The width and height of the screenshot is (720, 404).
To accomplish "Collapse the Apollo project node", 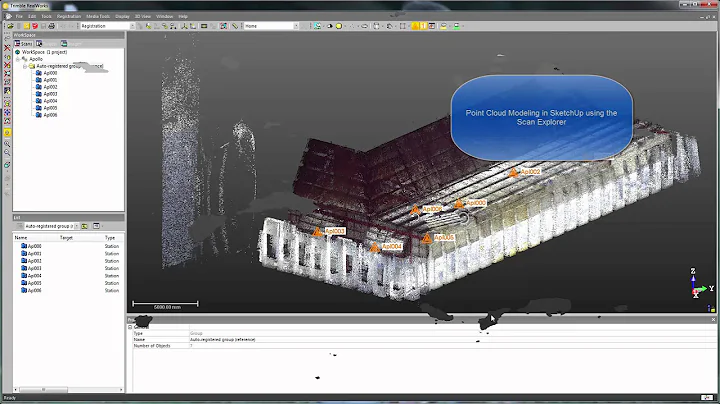I will (18, 59).
